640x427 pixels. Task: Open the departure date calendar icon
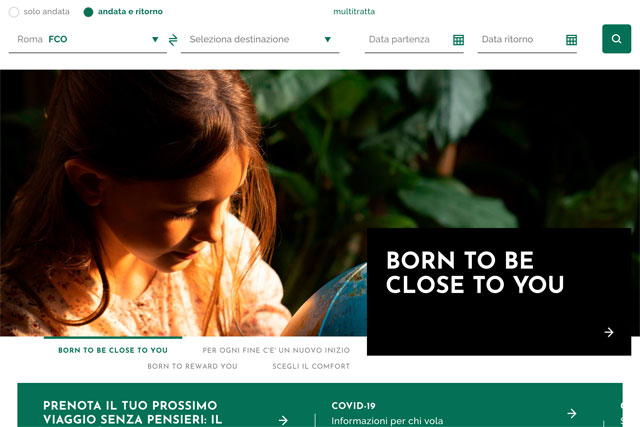458,40
